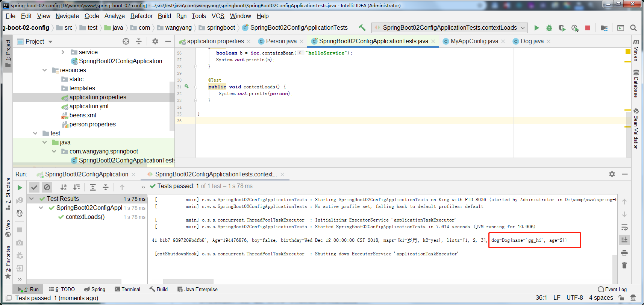This screenshot has height=305, width=644.
Task: Toggle show passed tests filter
Action: coord(34,187)
